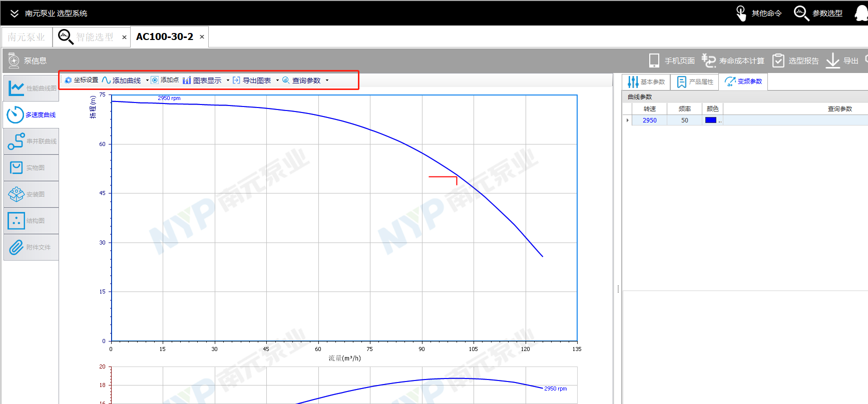Click 转速 column header
The width and height of the screenshot is (868, 404).
650,108
